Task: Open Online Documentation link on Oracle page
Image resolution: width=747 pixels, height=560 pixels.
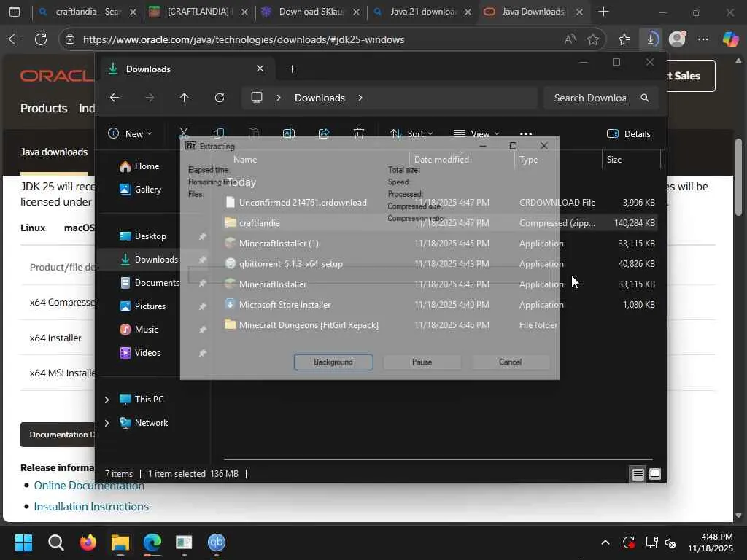Action: tap(89, 486)
